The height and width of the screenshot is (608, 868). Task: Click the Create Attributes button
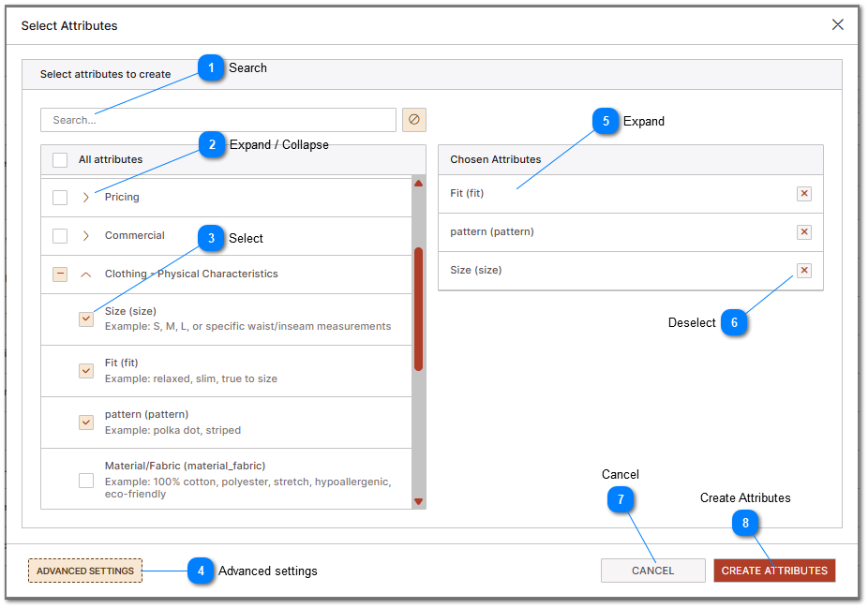(x=774, y=570)
